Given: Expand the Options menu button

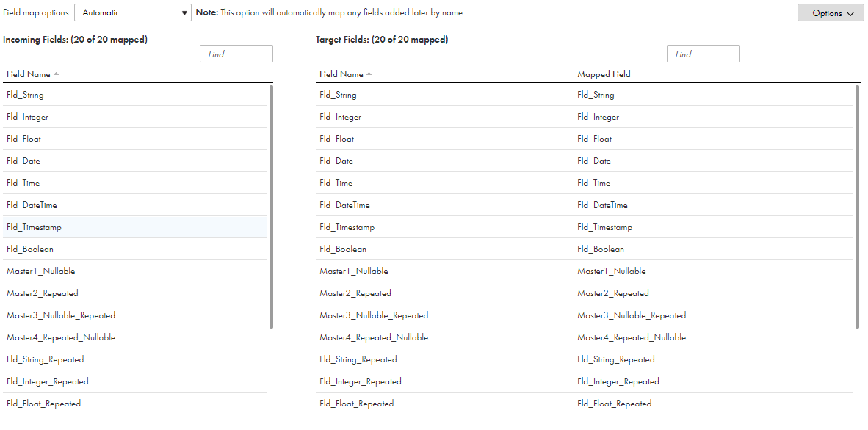Looking at the screenshot, I should [x=831, y=13].
